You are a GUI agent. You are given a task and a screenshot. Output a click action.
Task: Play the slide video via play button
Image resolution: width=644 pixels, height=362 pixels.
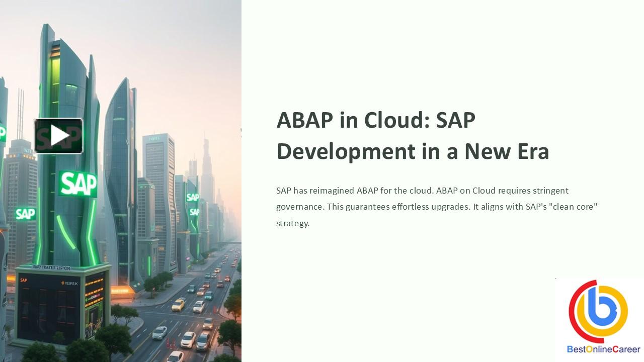coord(58,136)
